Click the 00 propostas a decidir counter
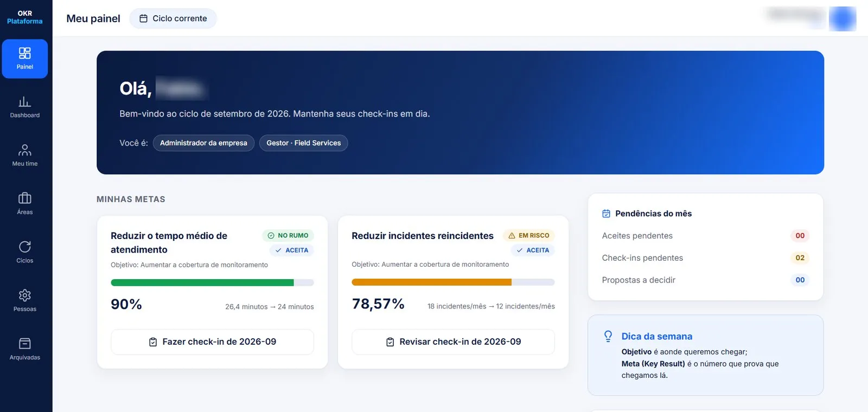This screenshot has height=412, width=868. tap(800, 280)
